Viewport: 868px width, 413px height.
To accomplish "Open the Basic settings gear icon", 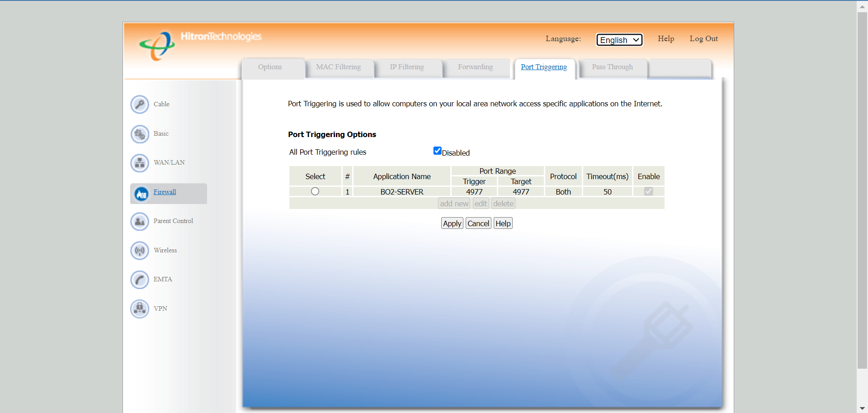I will tap(140, 134).
